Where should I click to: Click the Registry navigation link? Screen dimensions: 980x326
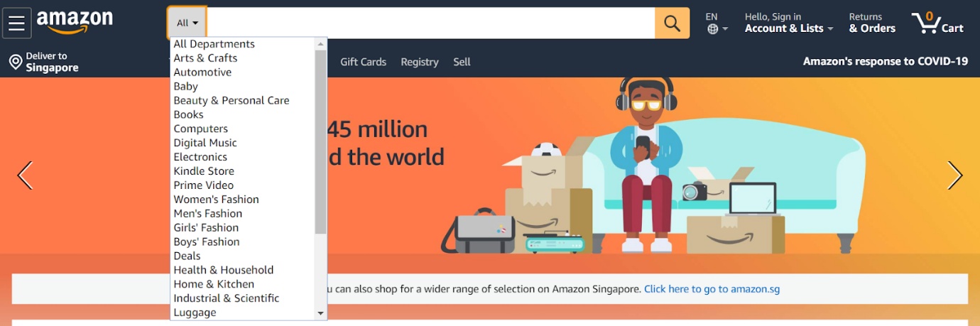pyautogui.click(x=420, y=62)
